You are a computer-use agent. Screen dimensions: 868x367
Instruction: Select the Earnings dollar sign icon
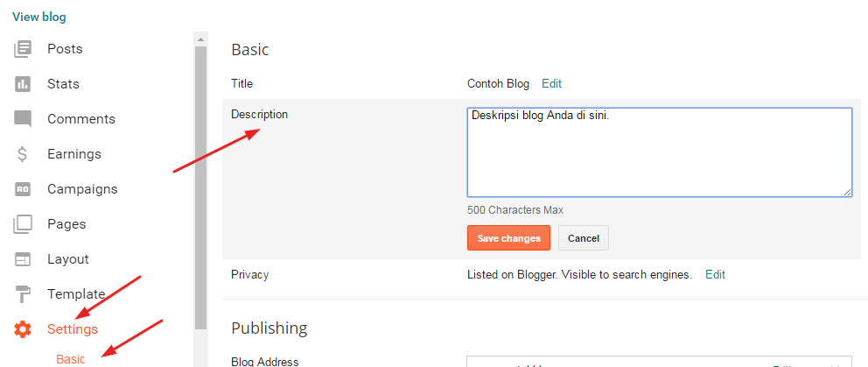coord(23,154)
